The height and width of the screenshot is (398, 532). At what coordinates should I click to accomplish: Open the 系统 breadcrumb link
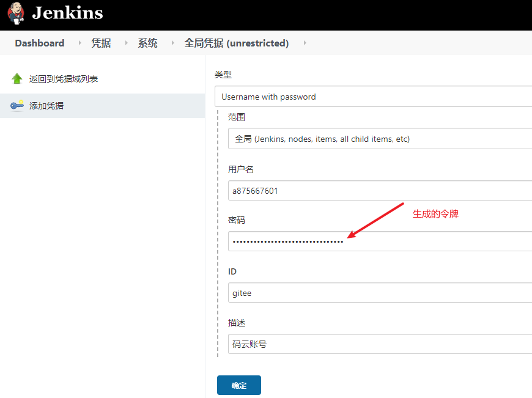pos(147,43)
